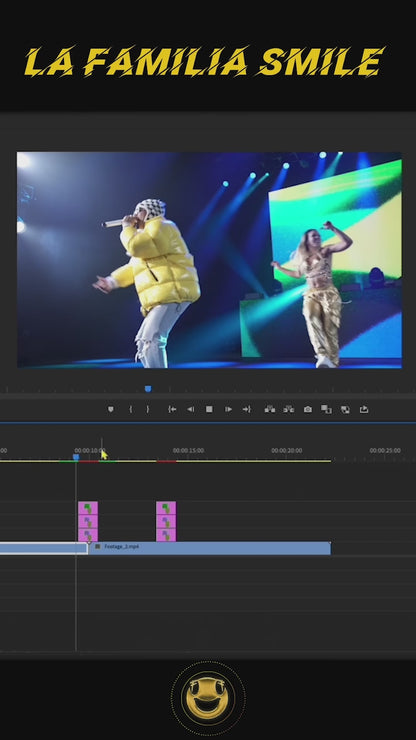Screen dimensions: 416x740
Task: Select outlined clip left of Footage_2.mp4
Action: [x=43, y=548]
